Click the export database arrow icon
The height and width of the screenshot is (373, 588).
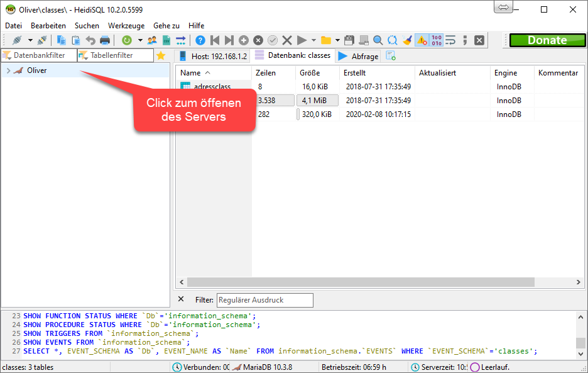coord(181,40)
